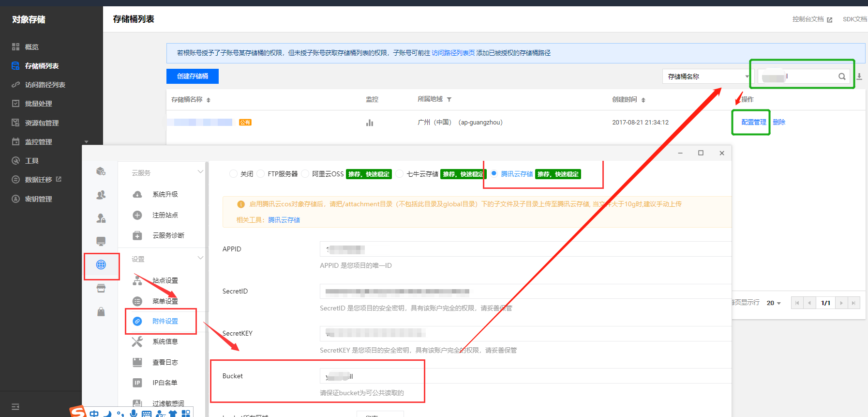Image resolution: width=868 pixels, height=417 pixels.
Task: Expand the 监控管理 sidebar arrow
Action: [x=86, y=142]
